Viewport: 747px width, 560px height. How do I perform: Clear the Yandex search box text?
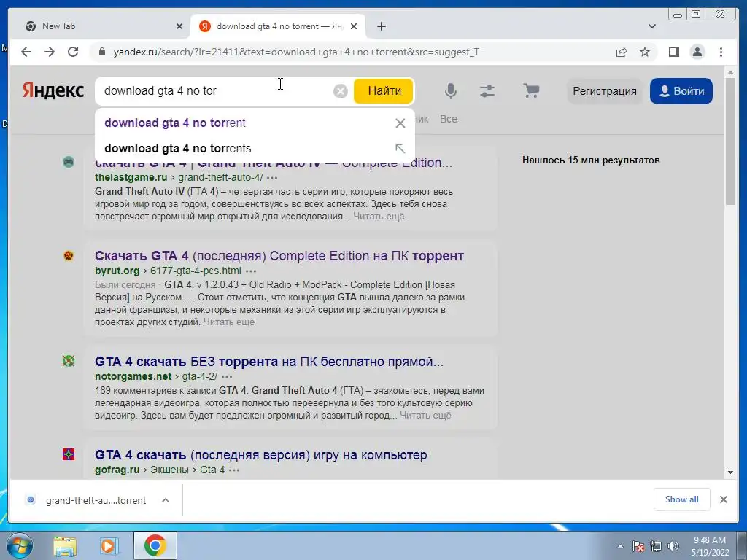[x=340, y=91]
